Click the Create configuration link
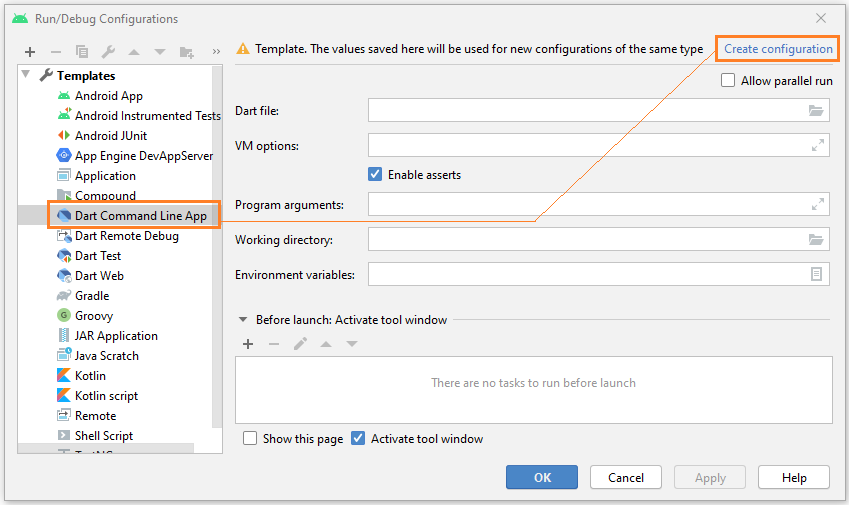 click(778, 49)
